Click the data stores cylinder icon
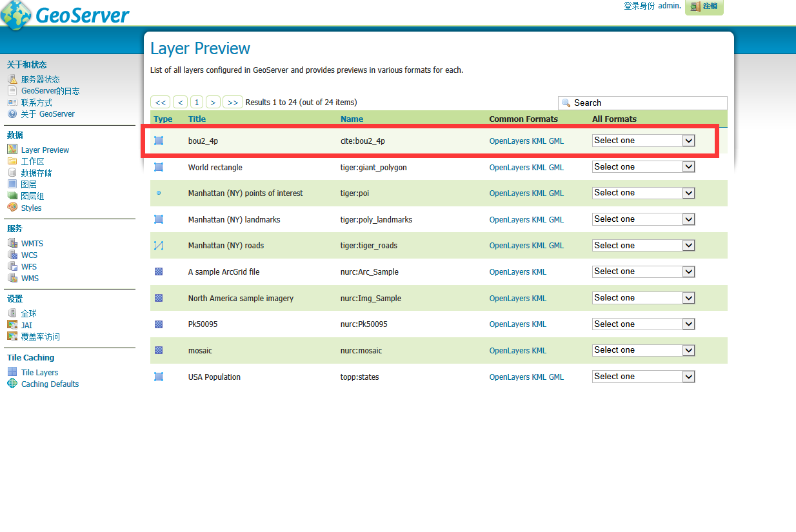The height and width of the screenshot is (532, 796). (12, 173)
